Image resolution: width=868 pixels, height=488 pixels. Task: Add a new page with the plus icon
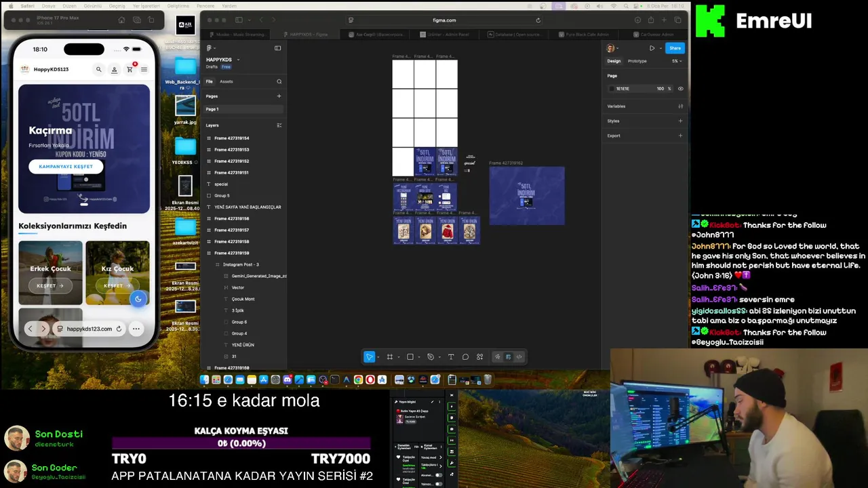pos(279,96)
